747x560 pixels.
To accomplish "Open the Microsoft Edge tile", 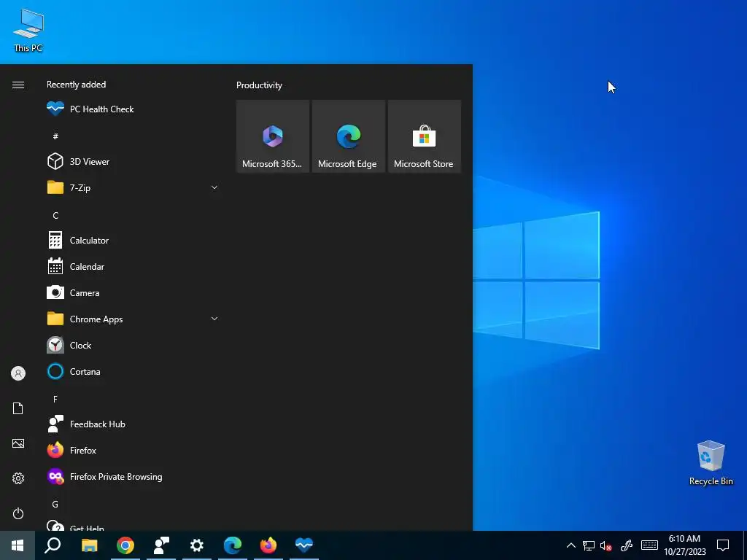I will pyautogui.click(x=348, y=136).
